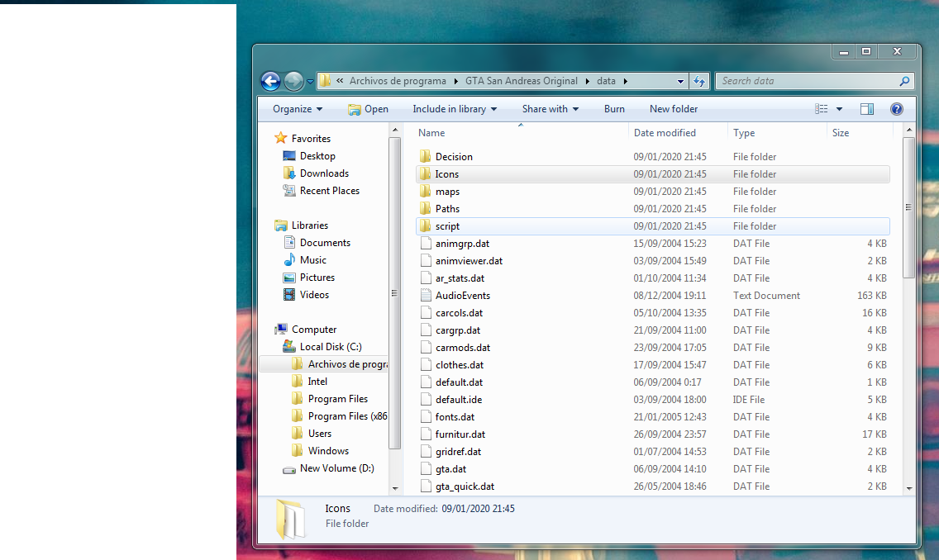
Task: Create a New folder from the toolbar
Action: (674, 109)
